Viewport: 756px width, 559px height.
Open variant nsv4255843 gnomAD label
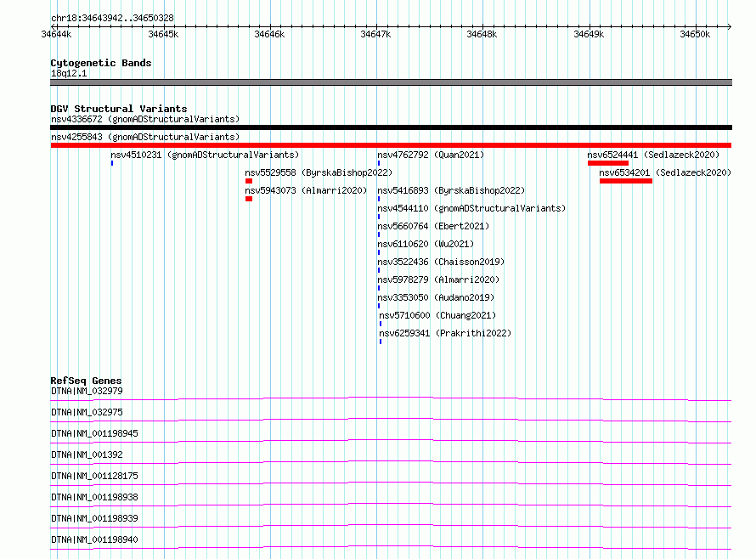(145, 137)
